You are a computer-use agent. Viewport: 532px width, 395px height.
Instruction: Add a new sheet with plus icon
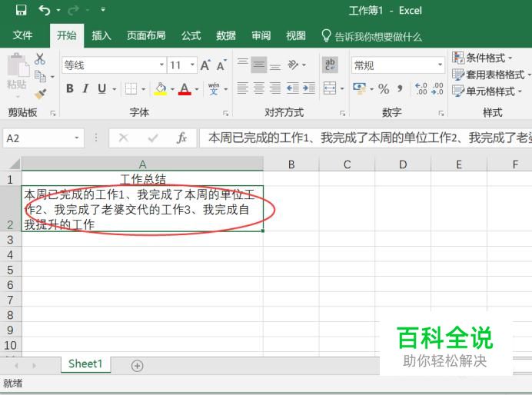click(137, 366)
